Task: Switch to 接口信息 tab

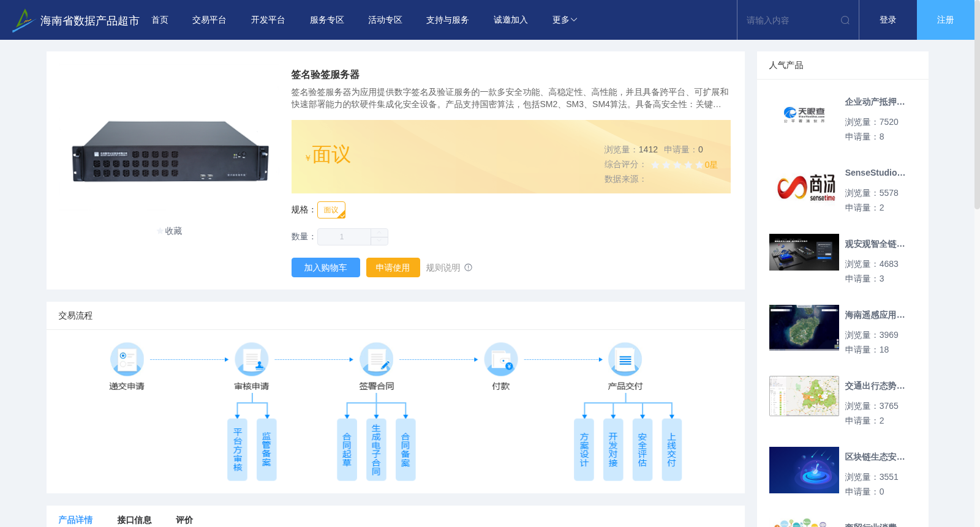Action: tap(134, 520)
